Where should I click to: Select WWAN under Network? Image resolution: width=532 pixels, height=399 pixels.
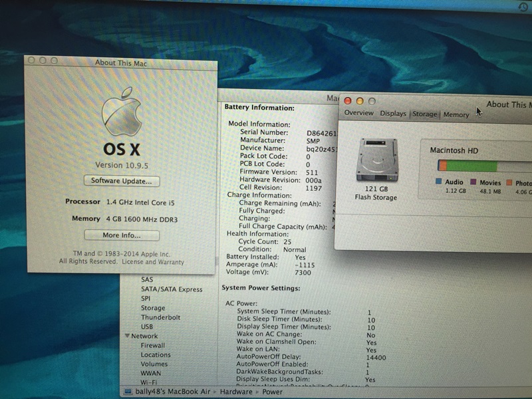point(151,373)
